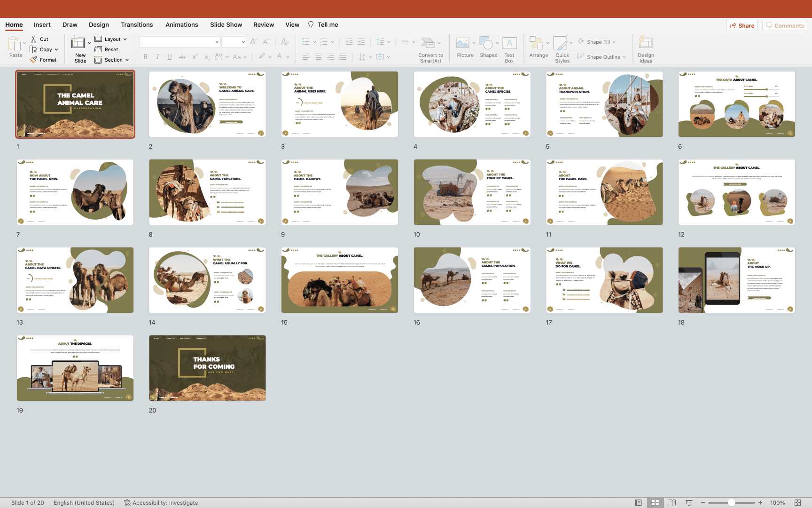The width and height of the screenshot is (812, 508).
Task: Select the Thanks For Coming slide thumbnail
Action: point(207,368)
